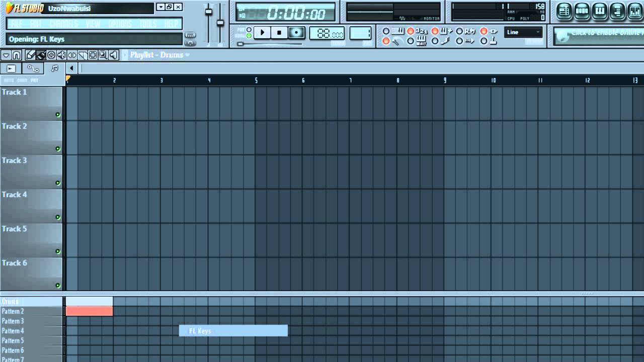Click the upper small button beside hint bar
Screen dimensions: 644x362
(x=190, y=35)
